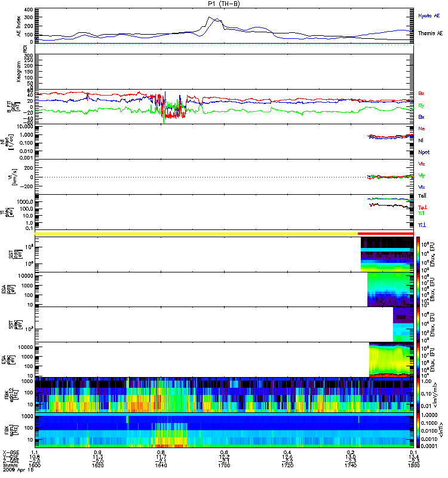Viewport: 448px width, 478px height.
Task: Click the 1800 time tick label
Action: pos(413,465)
